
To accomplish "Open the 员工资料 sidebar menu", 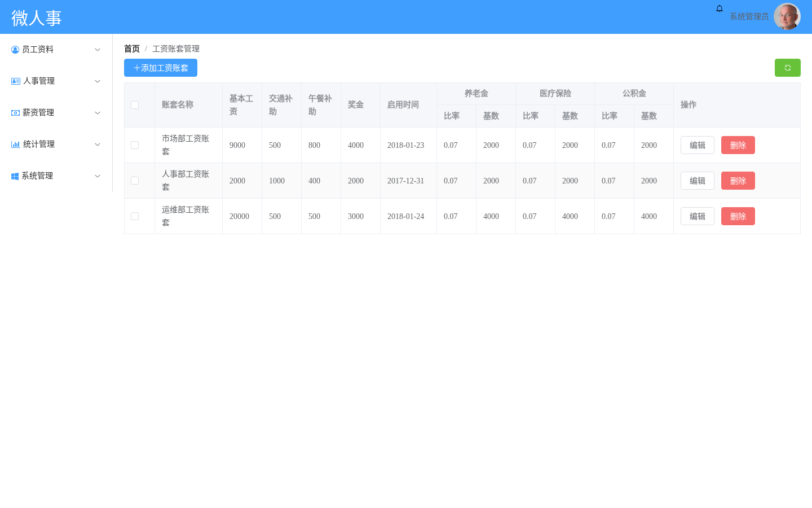I will pos(56,50).
